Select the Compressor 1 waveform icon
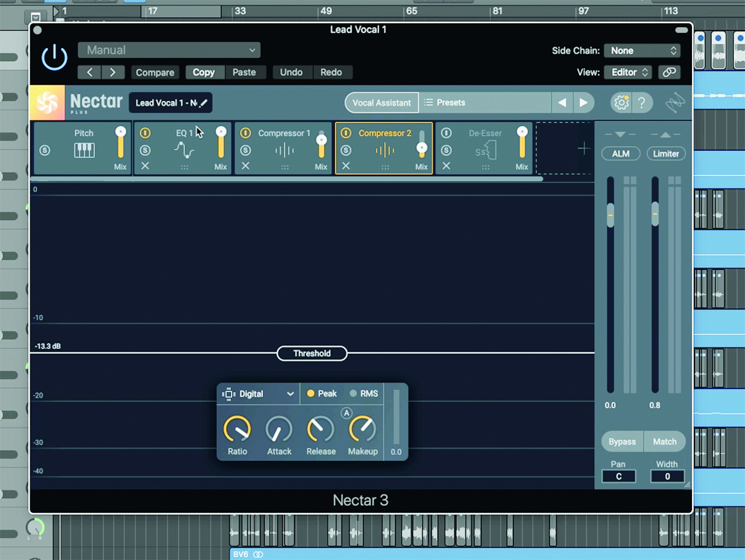Screen dimensions: 745x560 [284, 151]
